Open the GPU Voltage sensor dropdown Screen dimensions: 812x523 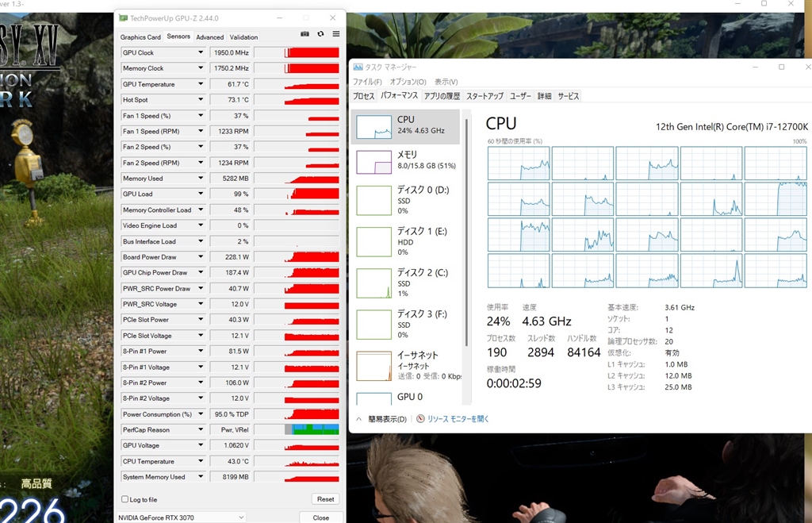click(x=201, y=445)
